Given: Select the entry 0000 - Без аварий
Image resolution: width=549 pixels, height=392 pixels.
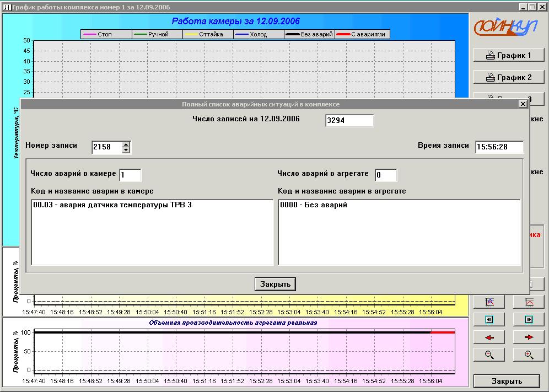Looking at the screenshot, I should tap(314, 205).
